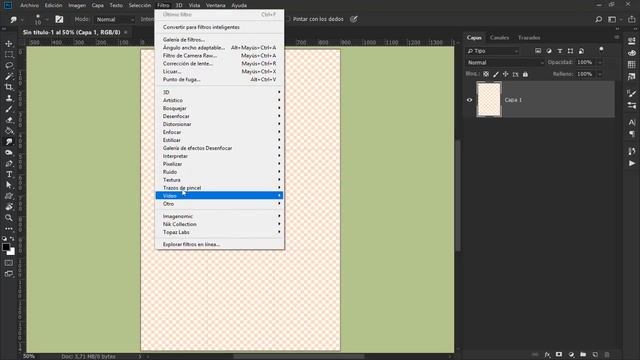Select the Path Selection arrow tool
Viewport: 640px width, 360px height.
(x=9, y=185)
